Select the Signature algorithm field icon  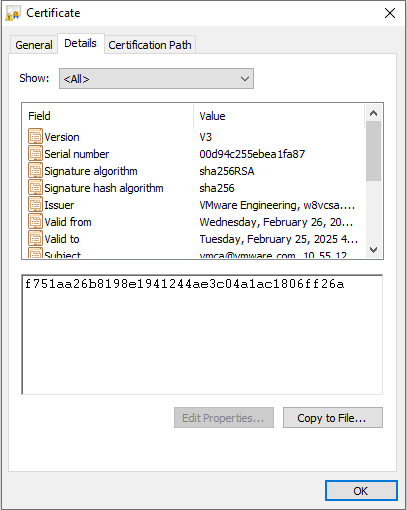click(35, 171)
